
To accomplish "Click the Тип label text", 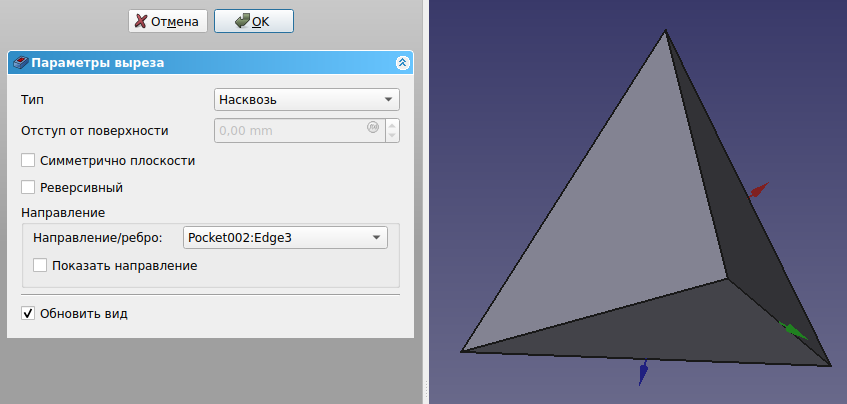I will [x=32, y=100].
